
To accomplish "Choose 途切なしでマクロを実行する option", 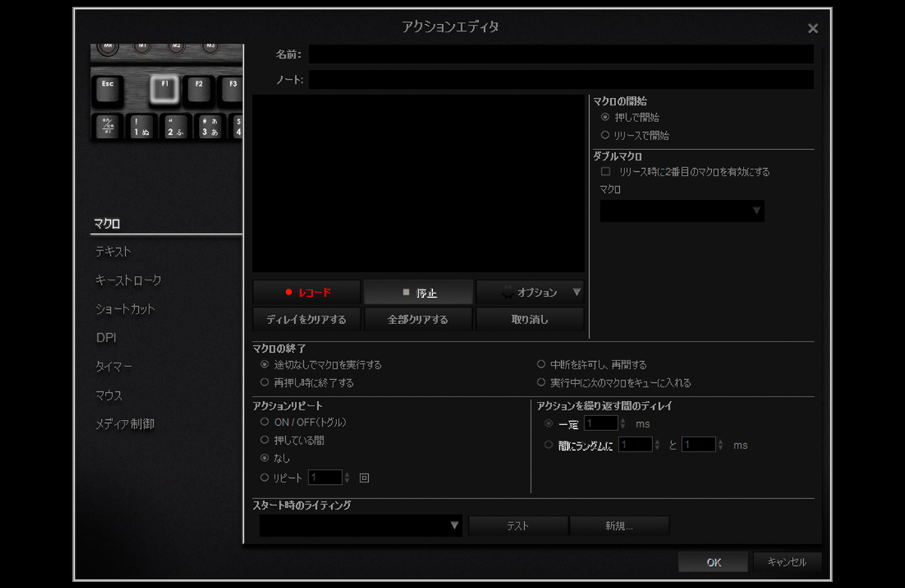I will coord(265,365).
